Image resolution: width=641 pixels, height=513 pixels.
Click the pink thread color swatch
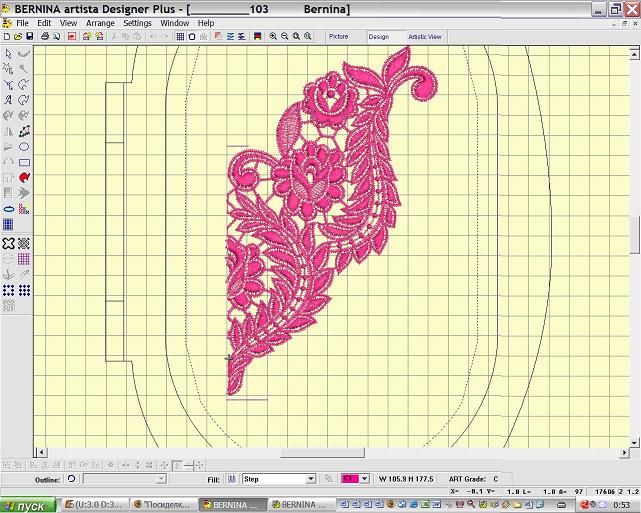coord(350,479)
